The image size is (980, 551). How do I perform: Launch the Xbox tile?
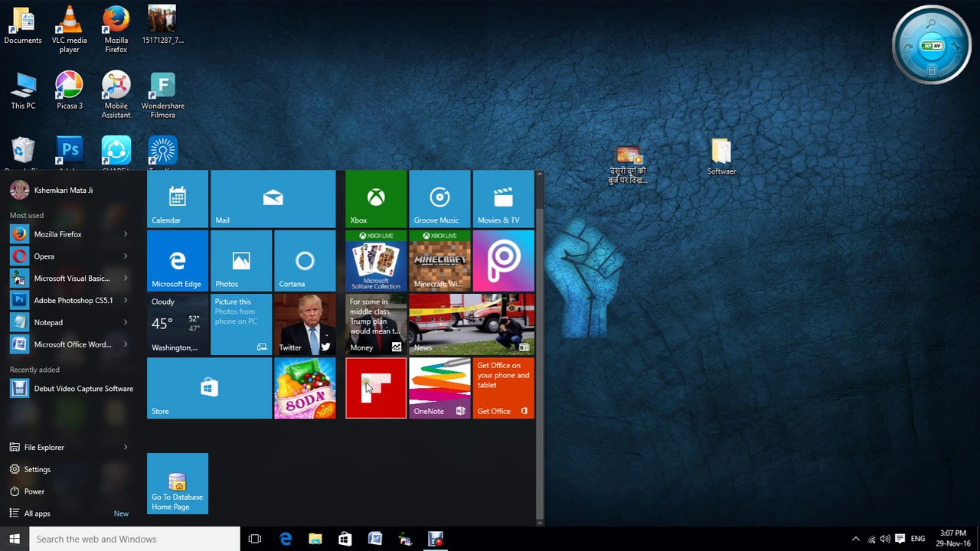click(x=376, y=199)
